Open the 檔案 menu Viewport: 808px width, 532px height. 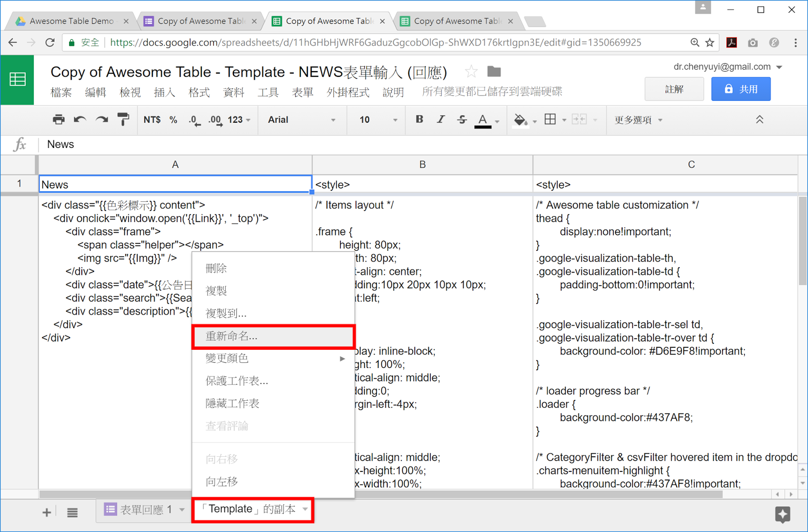pyautogui.click(x=61, y=92)
